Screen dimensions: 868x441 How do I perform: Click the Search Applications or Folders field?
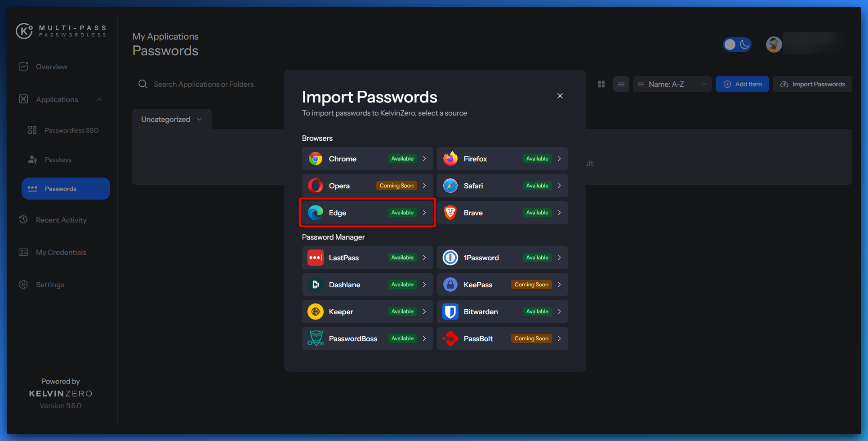click(x=204, y=84)
